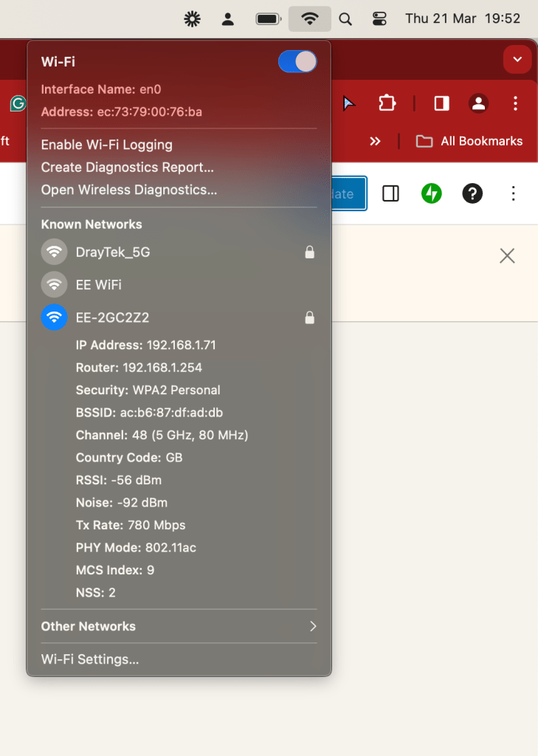Click the battery status icon
538x756 pixels.
[x=269, y=19]
